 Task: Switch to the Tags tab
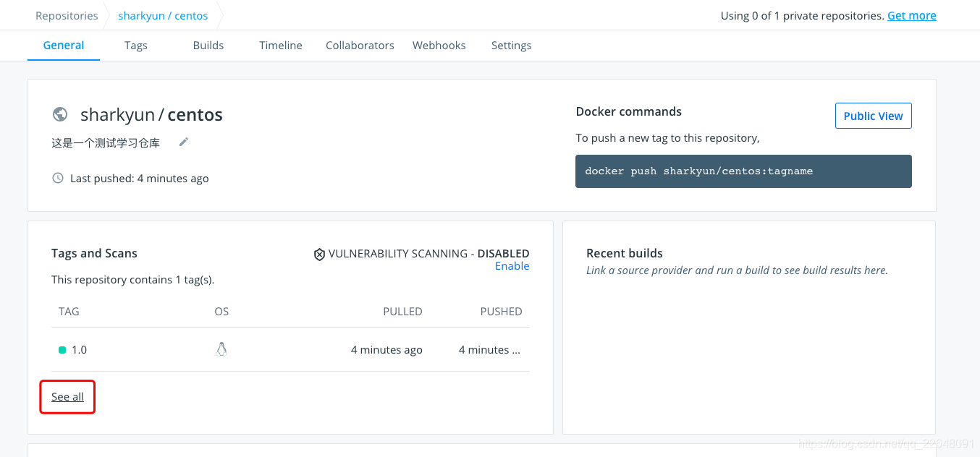(135, 46)
